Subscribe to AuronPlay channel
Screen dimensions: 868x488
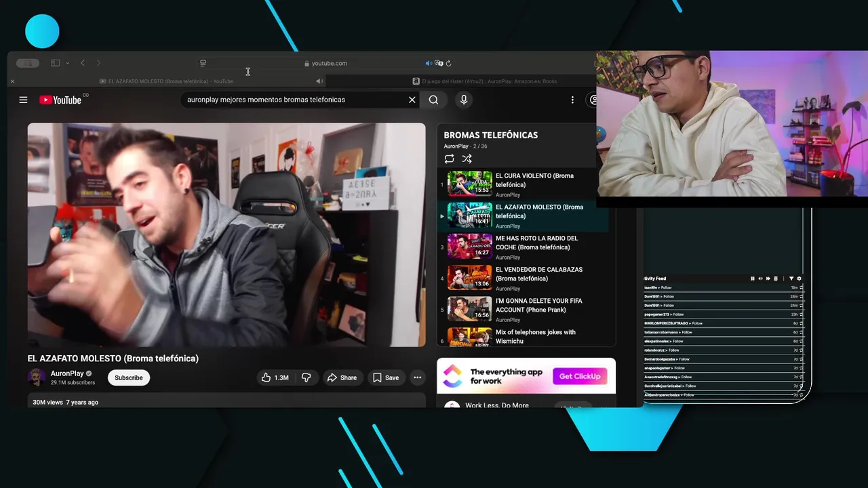click(129, 378)
